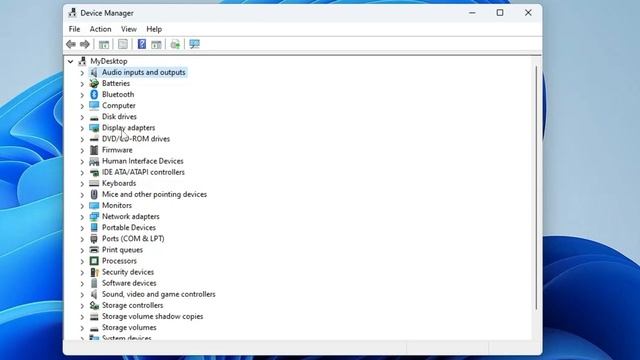Click the Forward arrow in the toolbar
The width and height of the screenshot is (640, 360).
[x=84, y=44]
